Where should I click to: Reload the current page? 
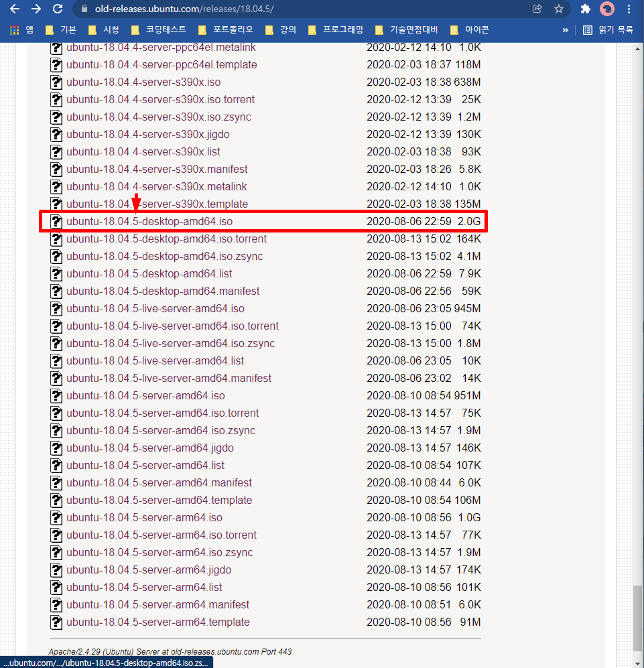click(58, 9)
